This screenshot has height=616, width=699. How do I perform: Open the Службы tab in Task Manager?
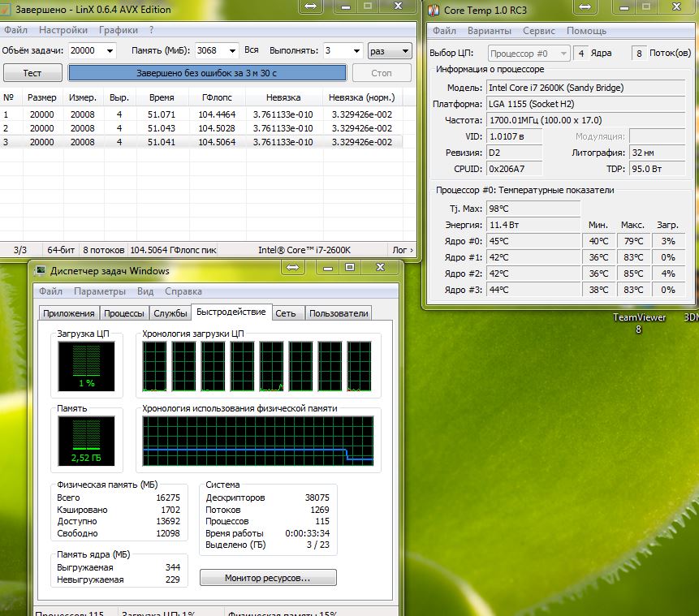point(170,313)
